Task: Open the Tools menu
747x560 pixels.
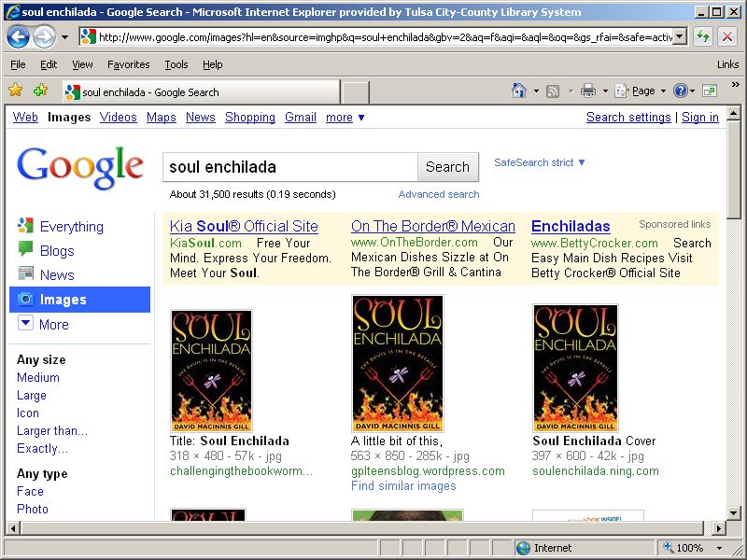Action: pyautogui.click(x=176, y=64)
